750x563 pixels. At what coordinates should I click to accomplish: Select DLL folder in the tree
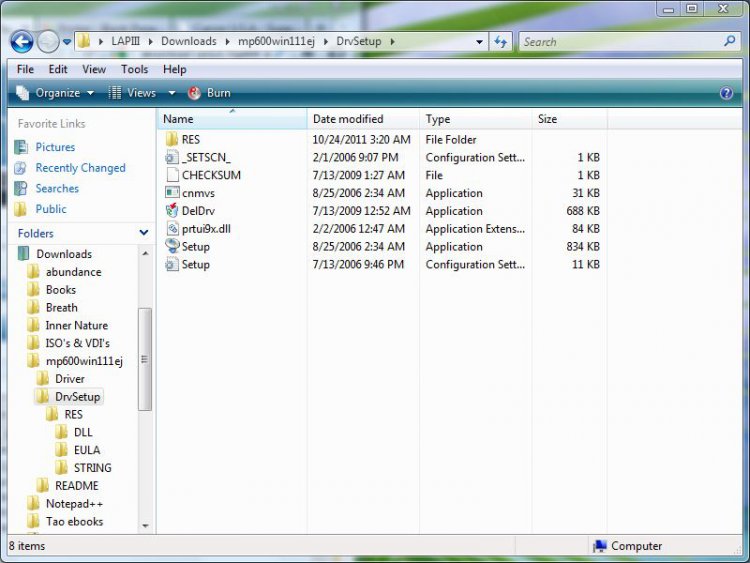[x=83, y=432]
